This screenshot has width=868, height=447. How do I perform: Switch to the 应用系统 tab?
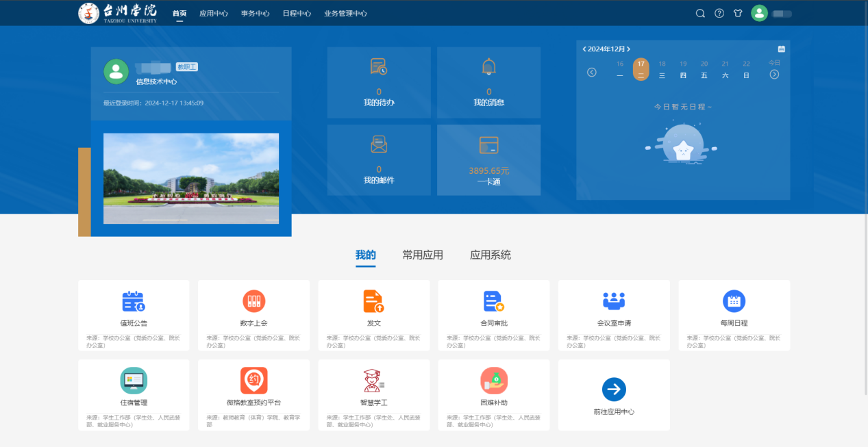pyautogui.click(x=491, y=255)
